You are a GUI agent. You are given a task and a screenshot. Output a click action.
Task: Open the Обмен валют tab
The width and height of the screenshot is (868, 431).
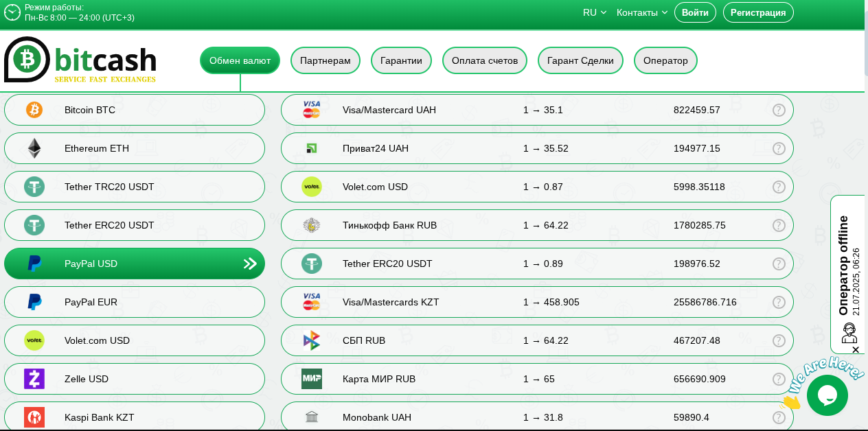tap(240, 60)
